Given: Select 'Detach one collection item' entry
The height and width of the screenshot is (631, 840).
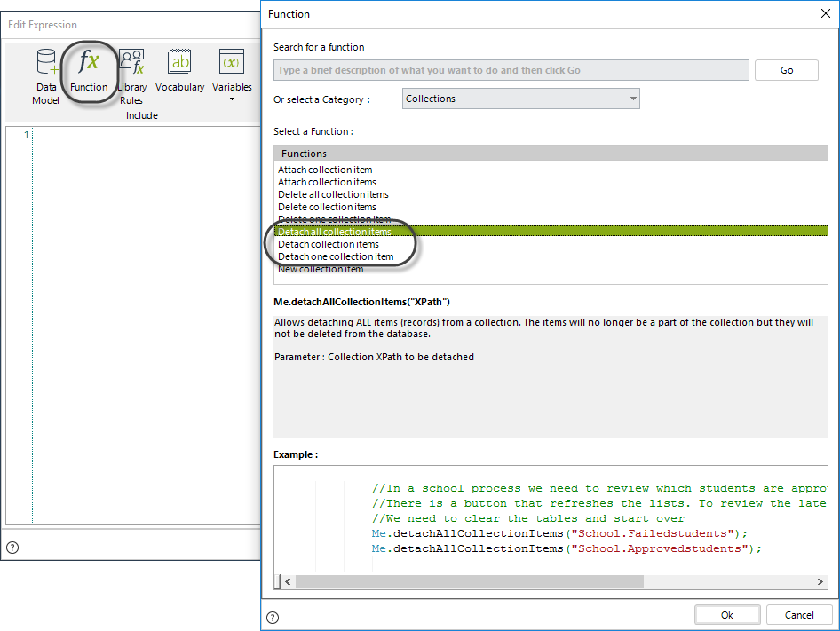Looking at the screenshot, I should pos(336,256).
